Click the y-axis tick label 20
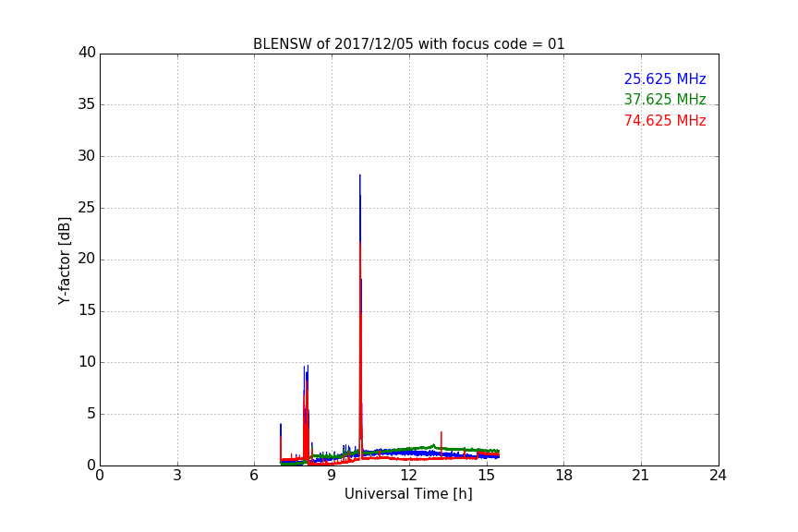 click(x=87, y=260)
